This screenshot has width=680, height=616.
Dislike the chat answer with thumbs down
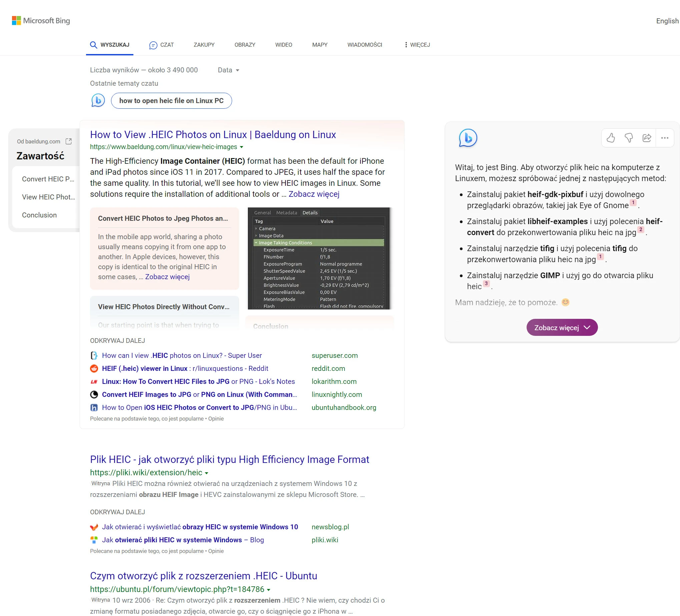[629, 138]
